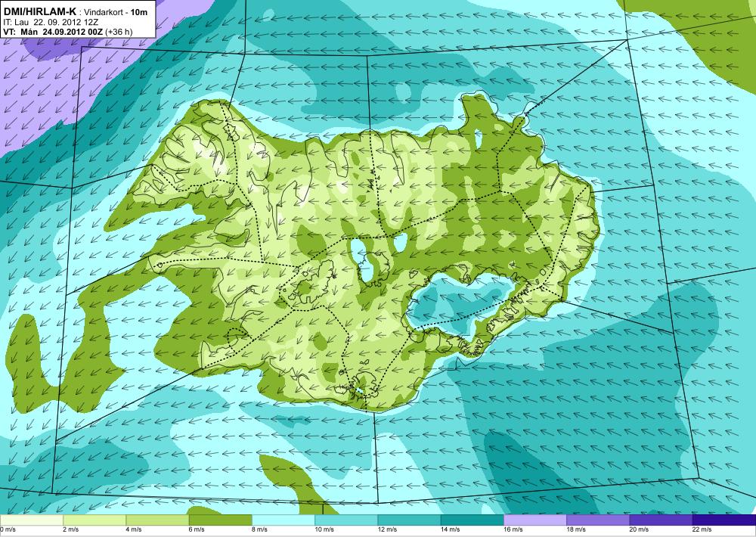
Task: Click the "2 m/s" legend label
Action: pos(71,529)
